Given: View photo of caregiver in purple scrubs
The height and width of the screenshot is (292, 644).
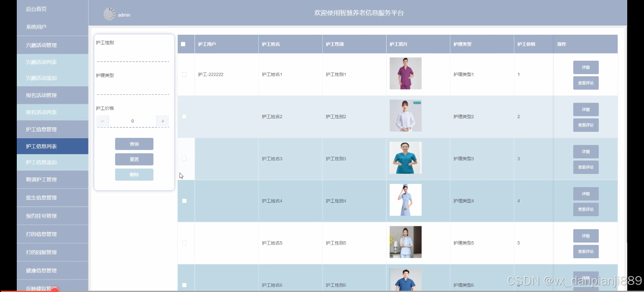Looking at the screenshot, I should pos(405,73).
